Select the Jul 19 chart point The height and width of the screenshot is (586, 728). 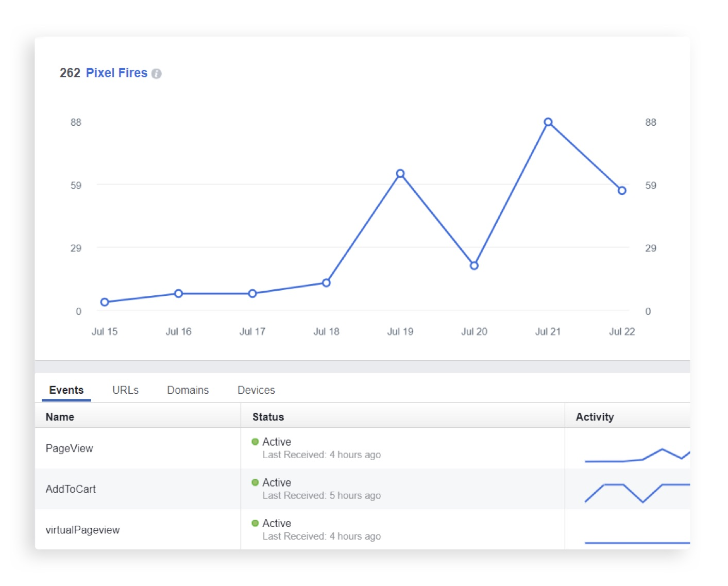[400, 174]
